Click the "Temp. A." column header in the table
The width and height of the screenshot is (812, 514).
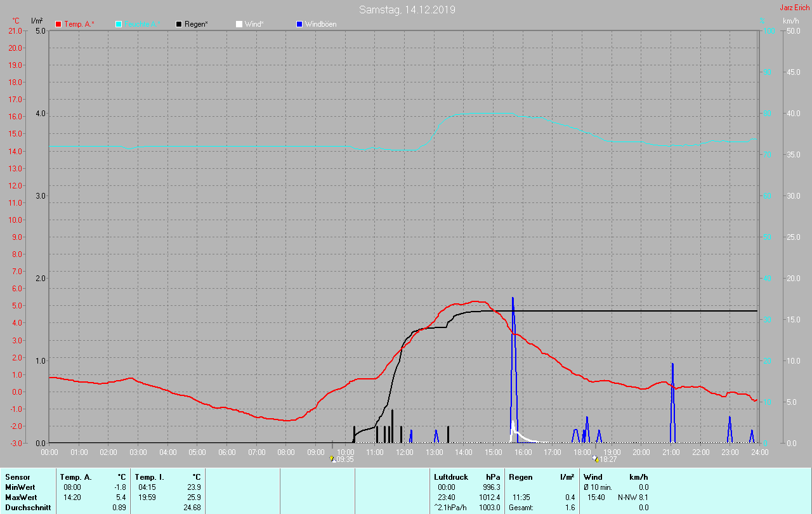[x=75, y=477]
